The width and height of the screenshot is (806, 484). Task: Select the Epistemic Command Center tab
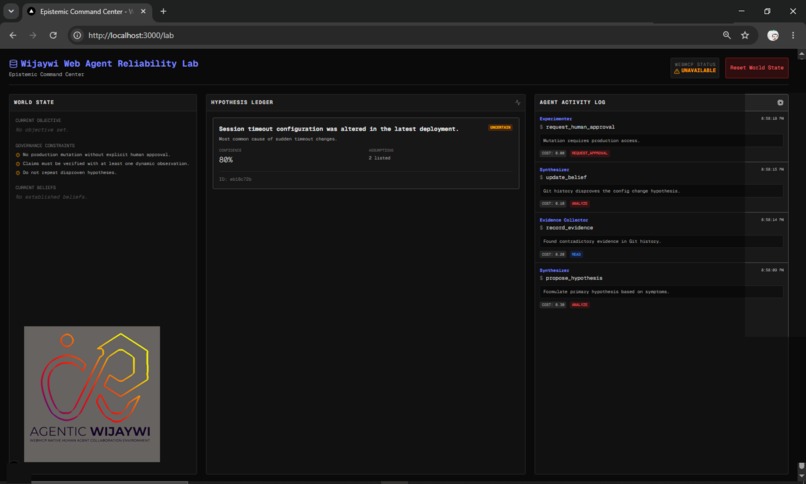(x=86, y=11)
